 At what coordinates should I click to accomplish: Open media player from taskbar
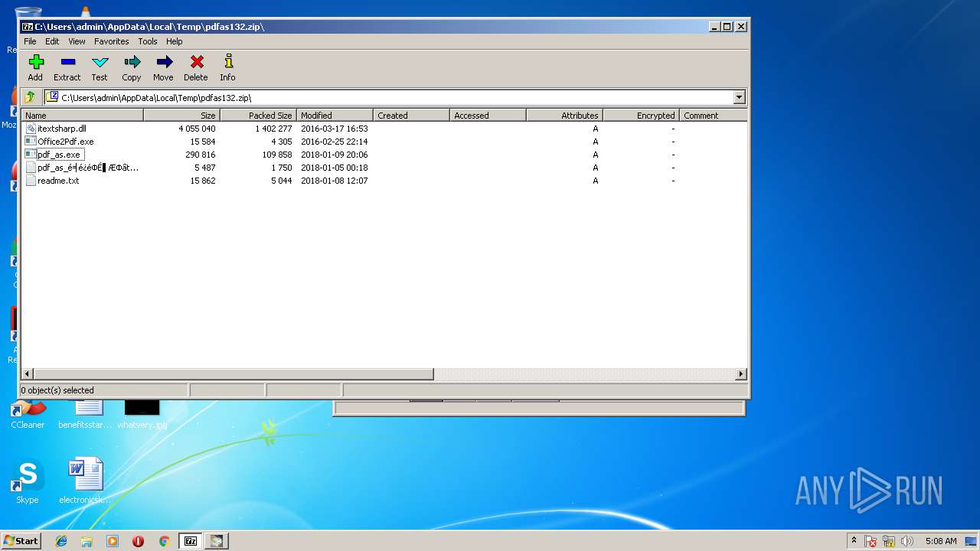113,541
